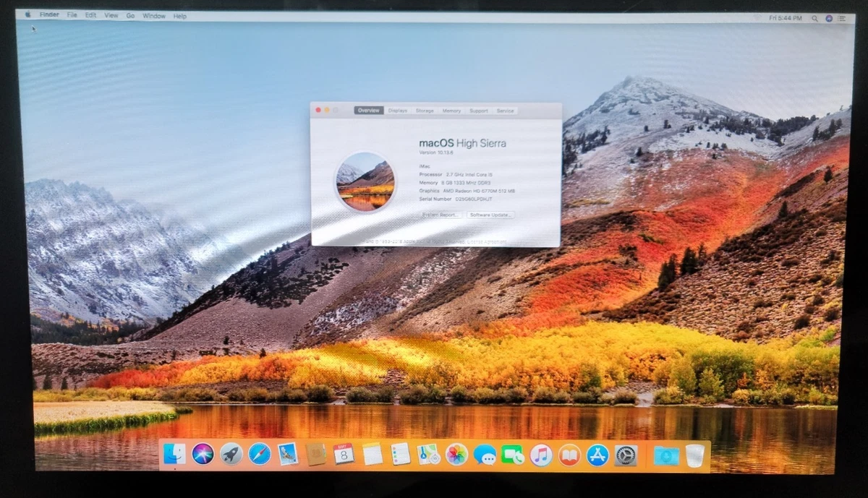Launch Siri from the Dock

coord(203,454)
